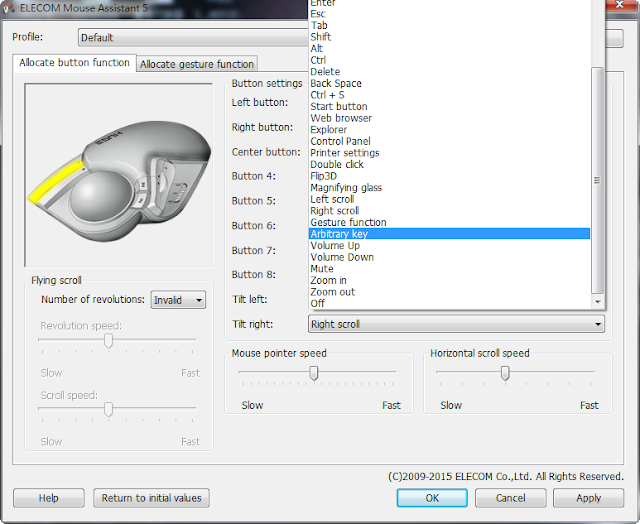Select Arbitrary key from dropdown list
640x524 pixels.
(449, 234)
